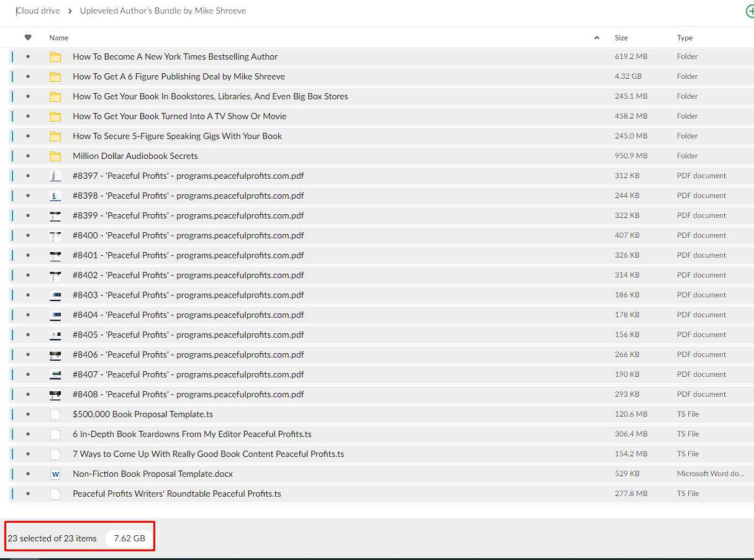Click the 7.62 GB selection size badge

click(x=129, y=538)
